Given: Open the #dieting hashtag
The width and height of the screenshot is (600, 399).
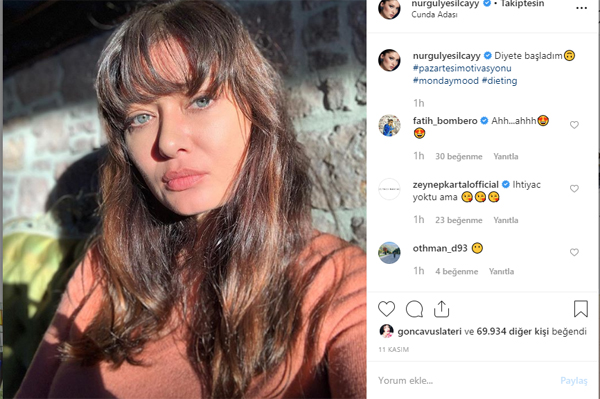Looking at the screenshot, I should pyautogui.click(x=499, y=81).
